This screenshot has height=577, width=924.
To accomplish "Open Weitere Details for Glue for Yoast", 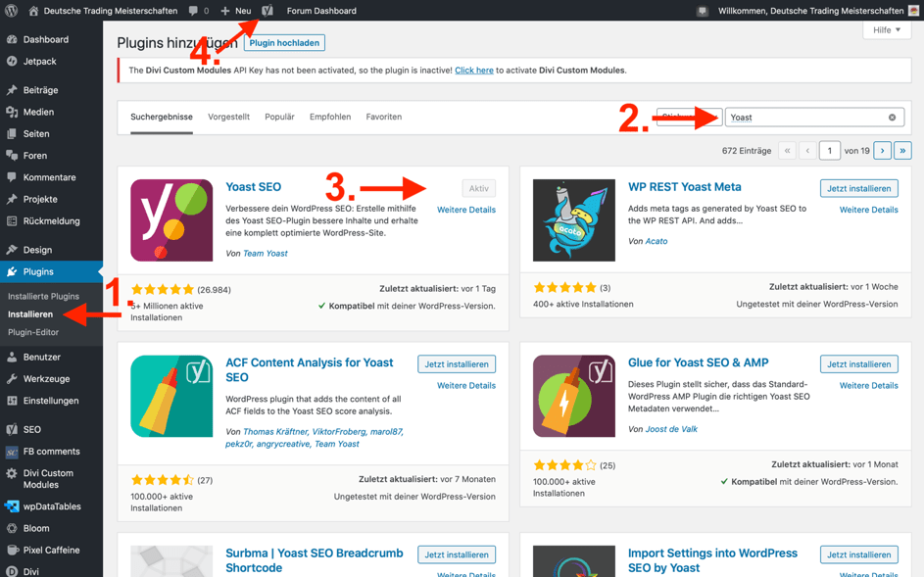I will [868, 385].
